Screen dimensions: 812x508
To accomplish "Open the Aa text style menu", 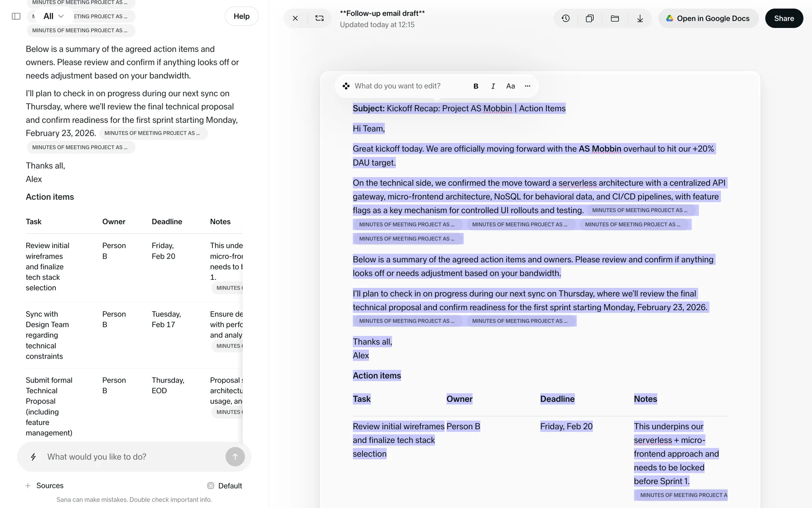I will coord(510,86).
